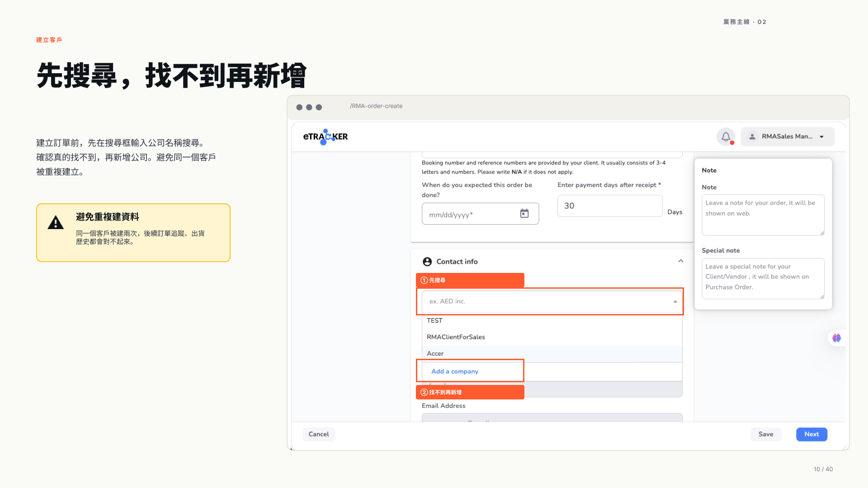Click the 建立客戶 section label
This screenshot has height=488, width=868.
[x=49, y=40]
